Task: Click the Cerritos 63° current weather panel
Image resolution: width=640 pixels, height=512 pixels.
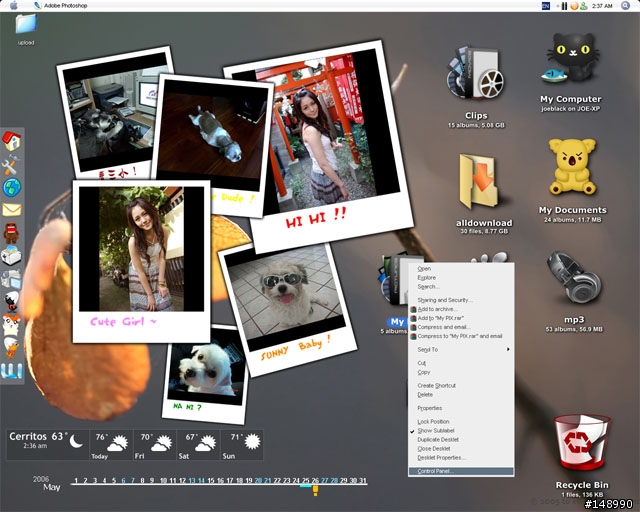Action: [x=47, y=445]
